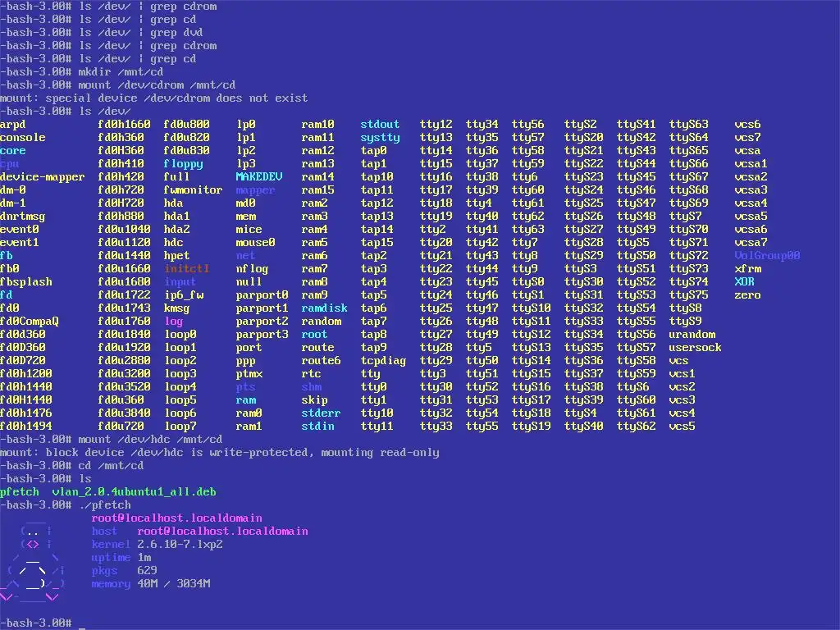Click the 'route6' device entry
This screenshot has height=630, width=840.
point(321,361)
